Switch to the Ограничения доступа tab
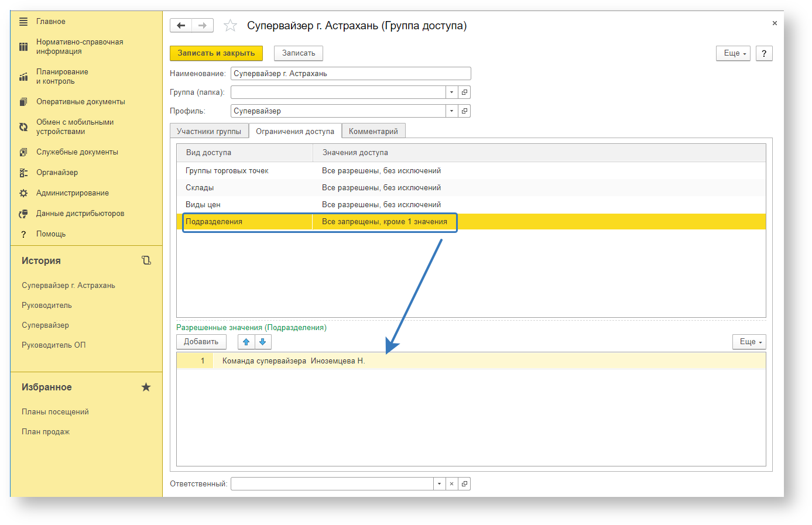The width and height of the screenshot is (812, 525). pyautogui.click(x=295, y=131)
